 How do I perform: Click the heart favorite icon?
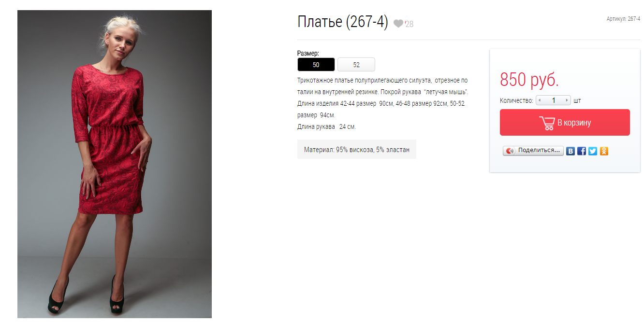(x=398, y=24)
